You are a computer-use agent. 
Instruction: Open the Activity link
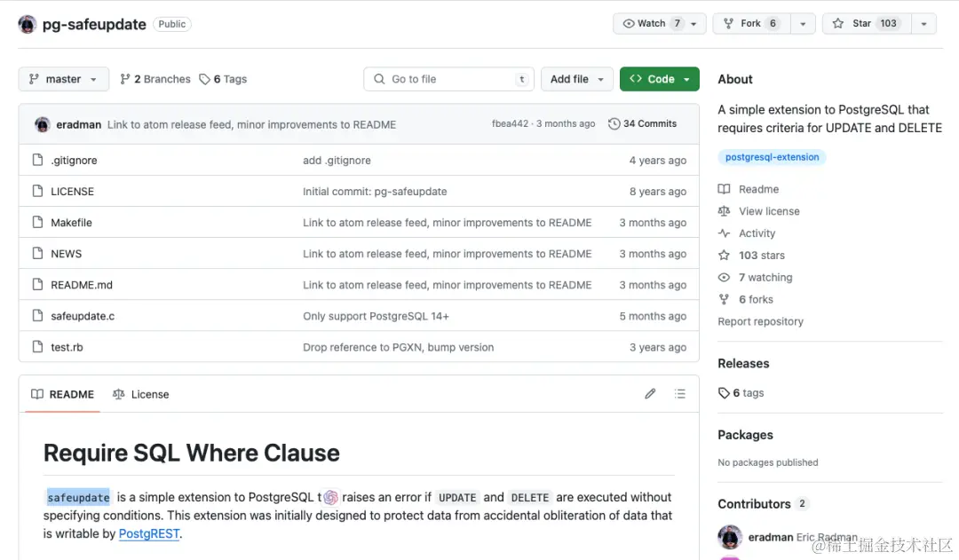pyautogui.click(x=747, y=233)
